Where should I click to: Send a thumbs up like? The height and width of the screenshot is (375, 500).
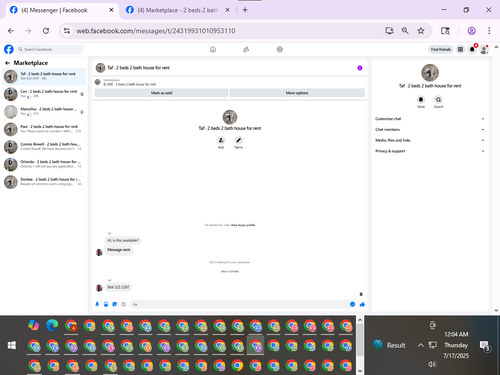[x=362, y=304]
